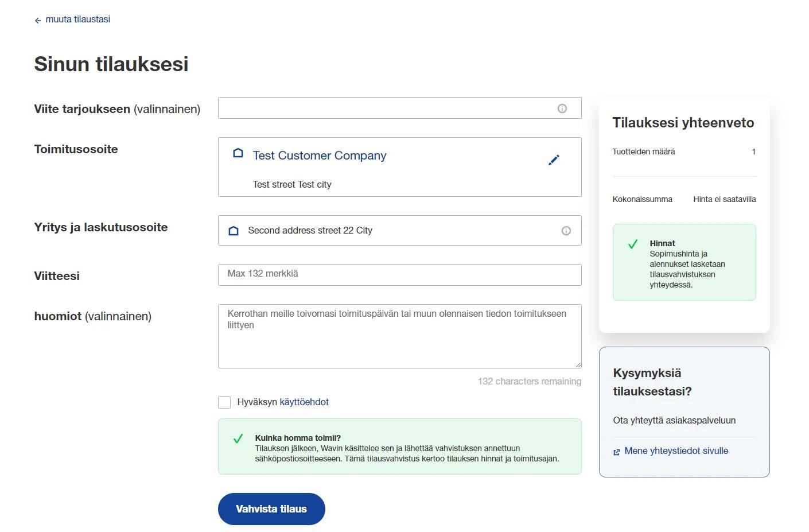Viewport: 809px width, 532px height.
Task: Click the Sinun tilauksesi page heading
Action: click(x=111, y=64)
